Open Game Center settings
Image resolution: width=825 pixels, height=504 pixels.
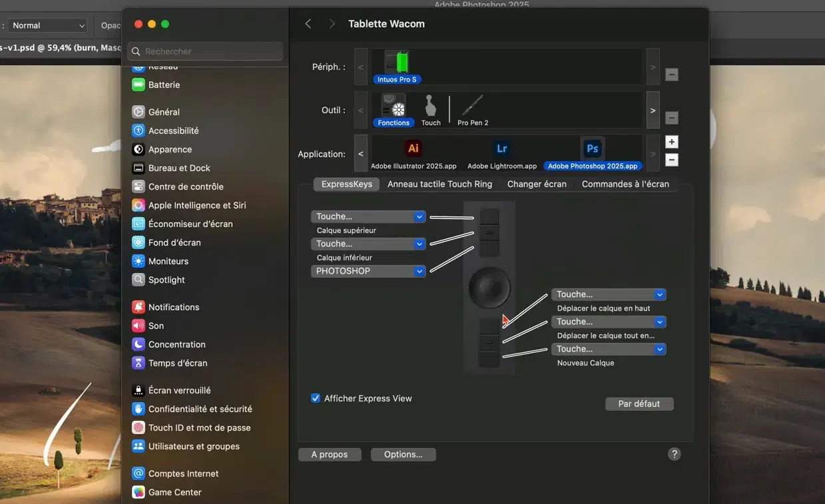[166, 492]
